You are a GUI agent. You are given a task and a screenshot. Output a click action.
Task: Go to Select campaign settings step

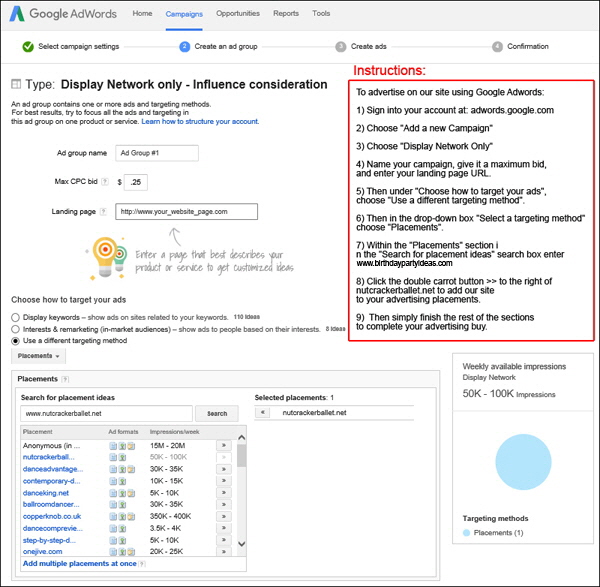[78, 47]
